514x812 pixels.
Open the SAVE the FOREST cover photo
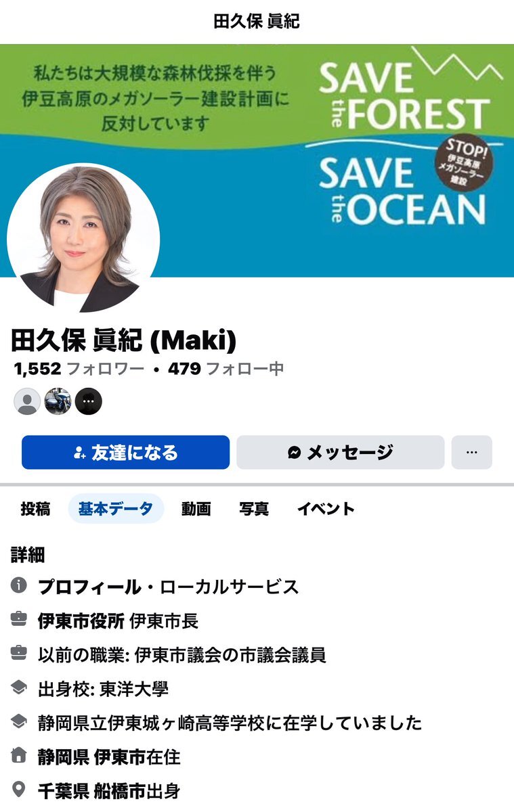pyautogui.click(x=257, y=161)
